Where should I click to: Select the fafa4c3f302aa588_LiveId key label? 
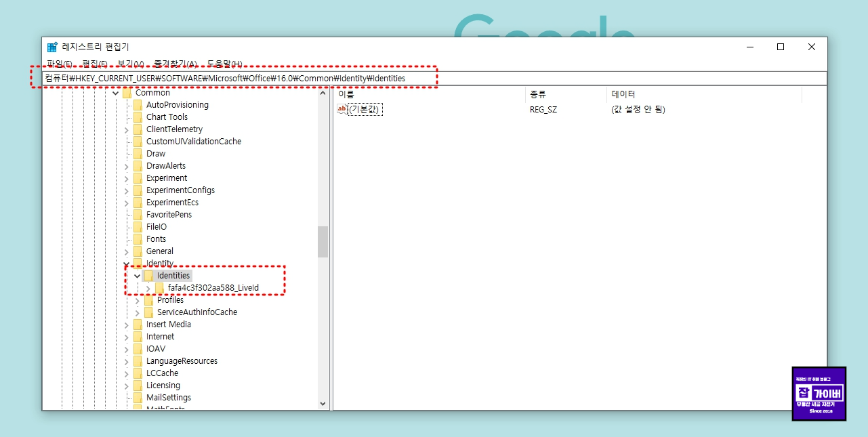213,288
